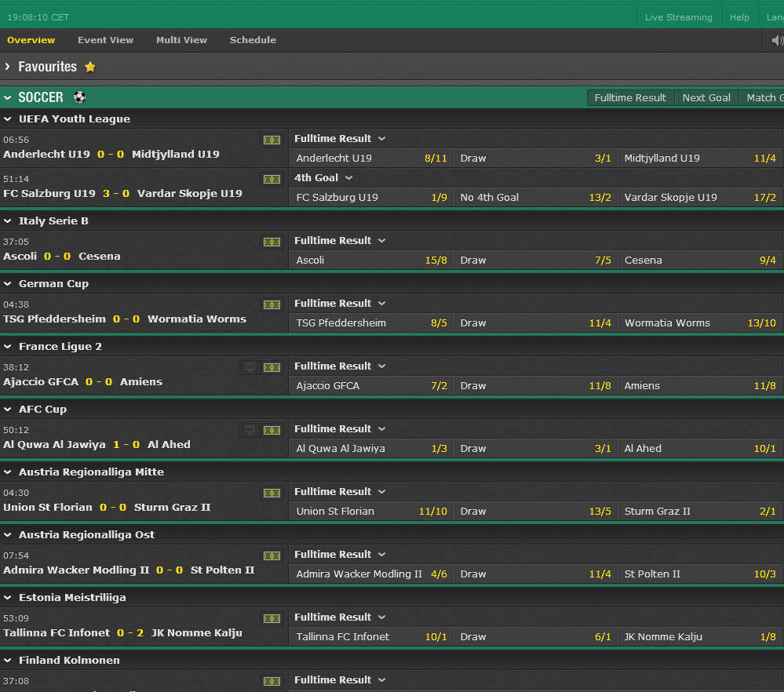Open live stream monitor icon for Ajaccio GFCA
Viewport: 784px width, 692px height.
(250, 367)
